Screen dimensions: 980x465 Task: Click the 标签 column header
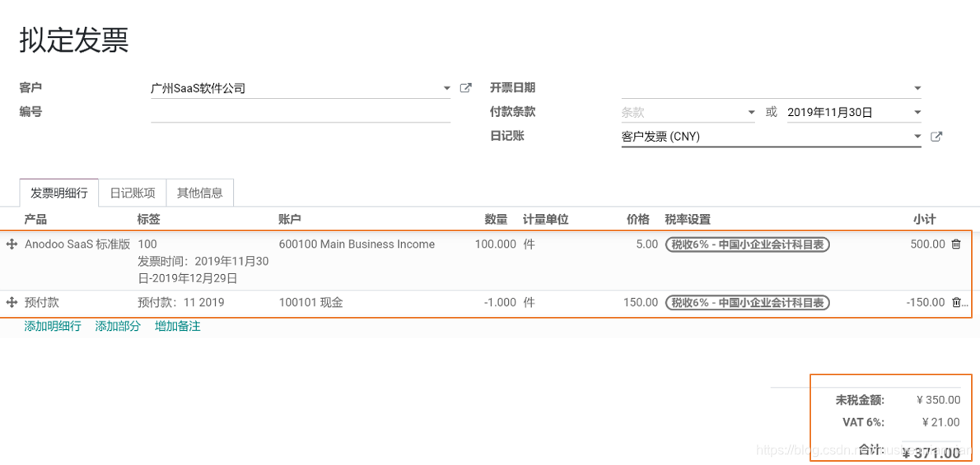click(x=149, y=220)
